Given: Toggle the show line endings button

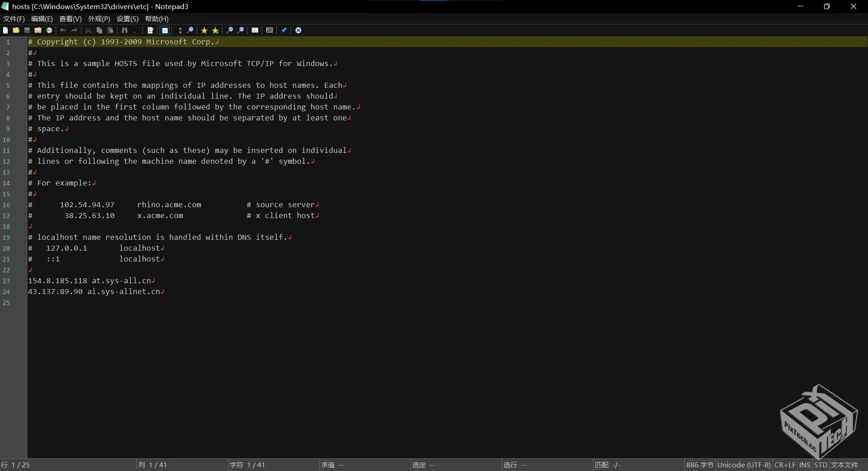Looking at the screenshot, I should (x=165, y=30).
